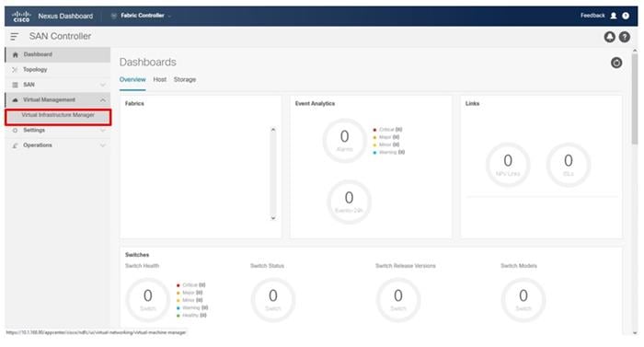The height and width of the screenshot is (347, 644).
Task: Click the Events 24h count circle
Action: tap(349, 202)
